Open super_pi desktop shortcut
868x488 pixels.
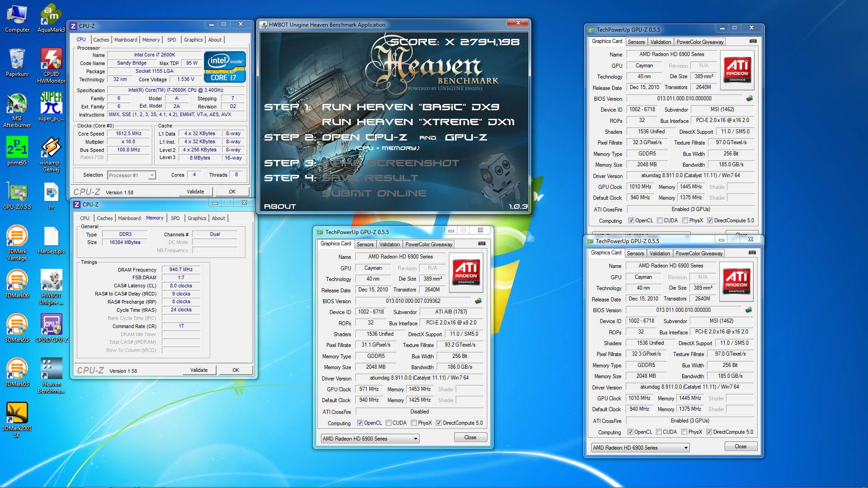[x=51, y=107]
